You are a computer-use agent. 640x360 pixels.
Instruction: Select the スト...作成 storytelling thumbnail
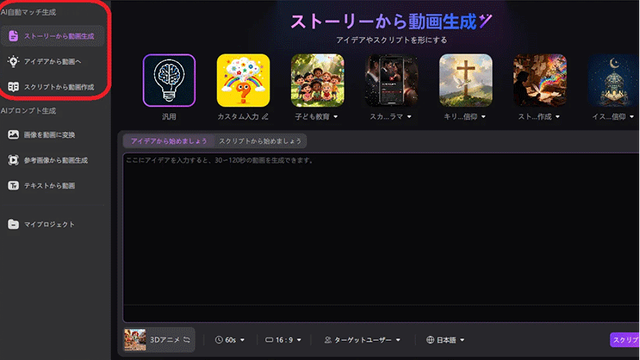[x=540, y=80]
